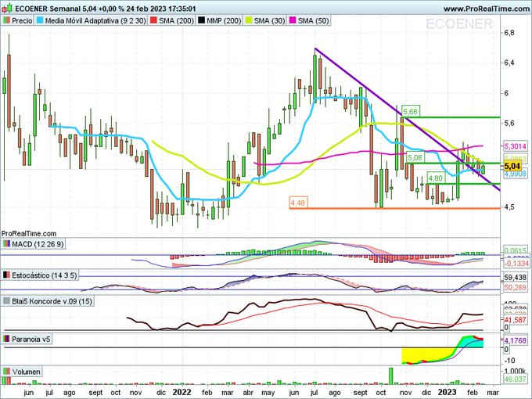This screenshot has width=532, height=399.
Task: Click ProRealTime.com text at chart bottom-left
Action: [29, 234]
